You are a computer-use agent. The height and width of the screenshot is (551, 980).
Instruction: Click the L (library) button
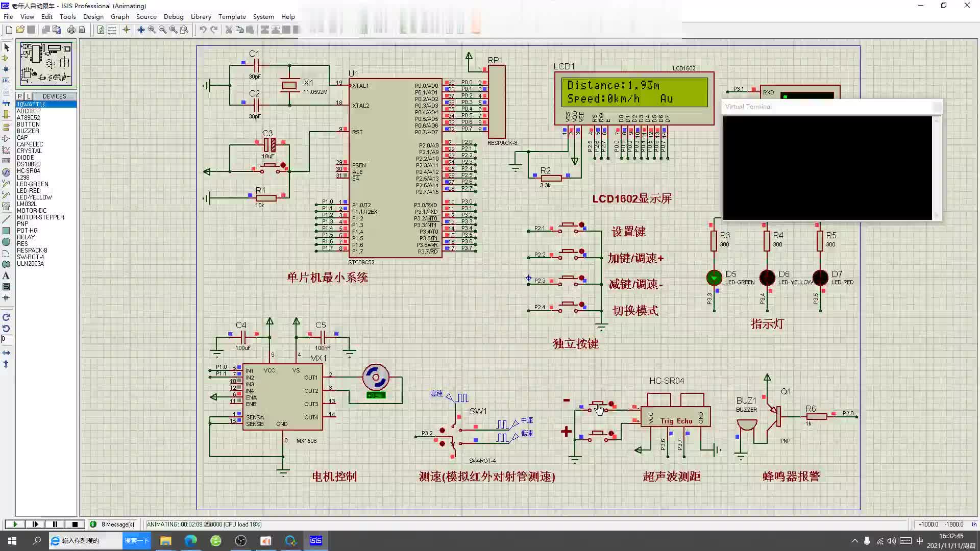tap(29, 96)
